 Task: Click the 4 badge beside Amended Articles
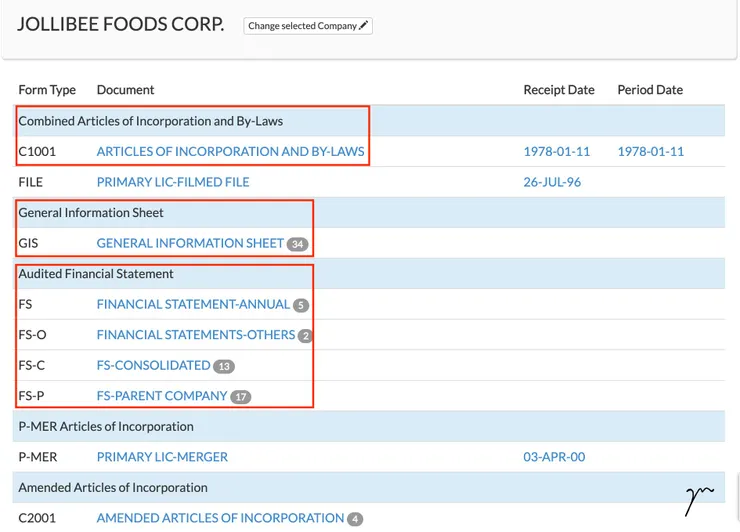[354, 519]
